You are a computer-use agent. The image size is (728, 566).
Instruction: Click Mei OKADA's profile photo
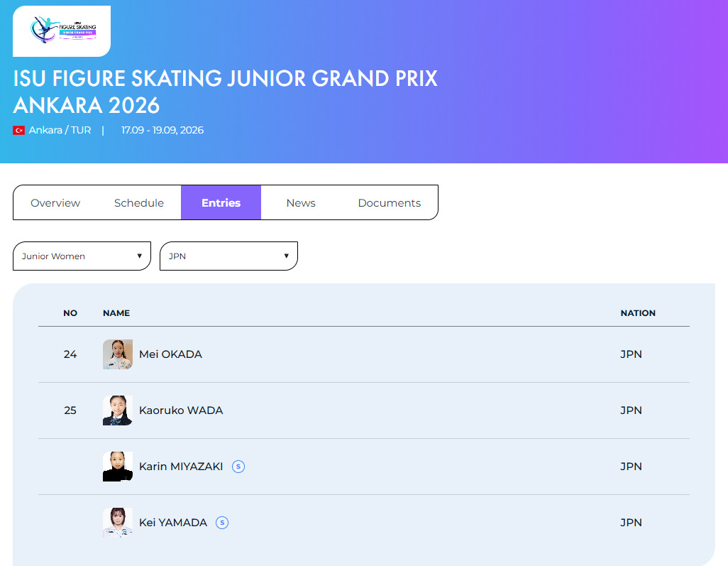(118, 354)
